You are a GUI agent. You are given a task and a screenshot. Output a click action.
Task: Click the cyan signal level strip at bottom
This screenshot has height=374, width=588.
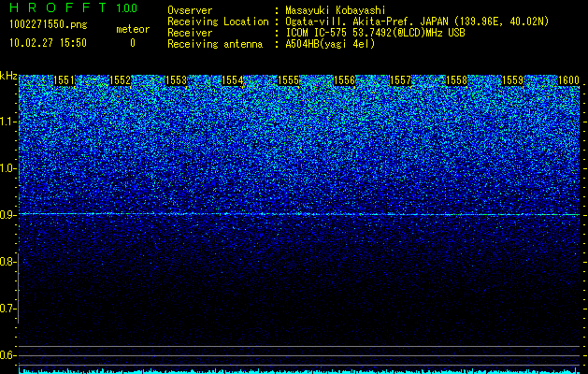click(x=299, y=371)
